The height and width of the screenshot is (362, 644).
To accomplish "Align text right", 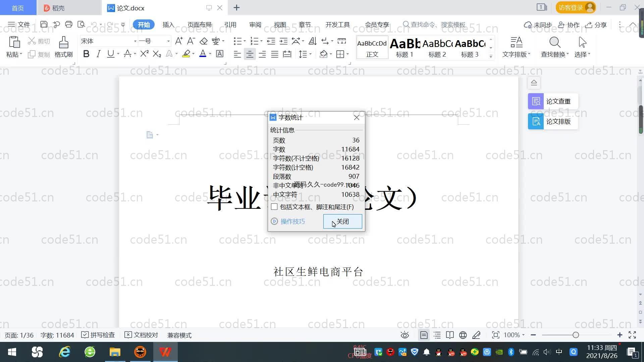I will (x=262, y=54).
